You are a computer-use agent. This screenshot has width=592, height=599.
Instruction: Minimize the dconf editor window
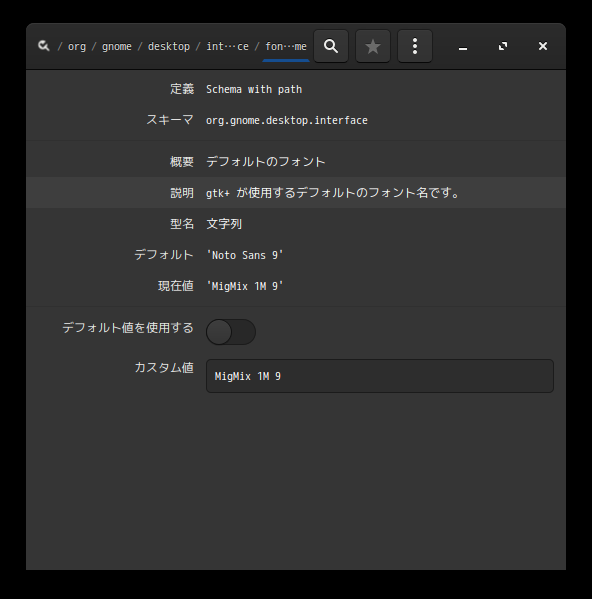(463, 47)
